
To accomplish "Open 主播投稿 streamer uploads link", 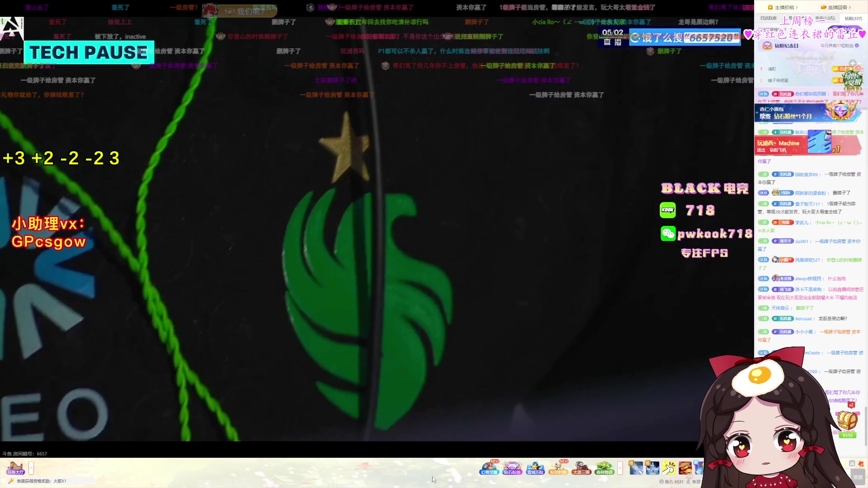I will [x=783, y=7].
